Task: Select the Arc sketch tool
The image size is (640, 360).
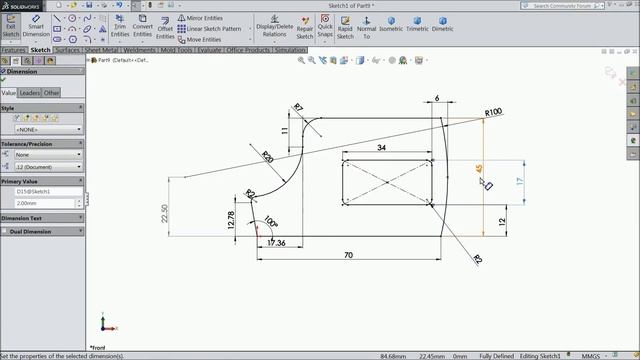Action: [72, 29]
